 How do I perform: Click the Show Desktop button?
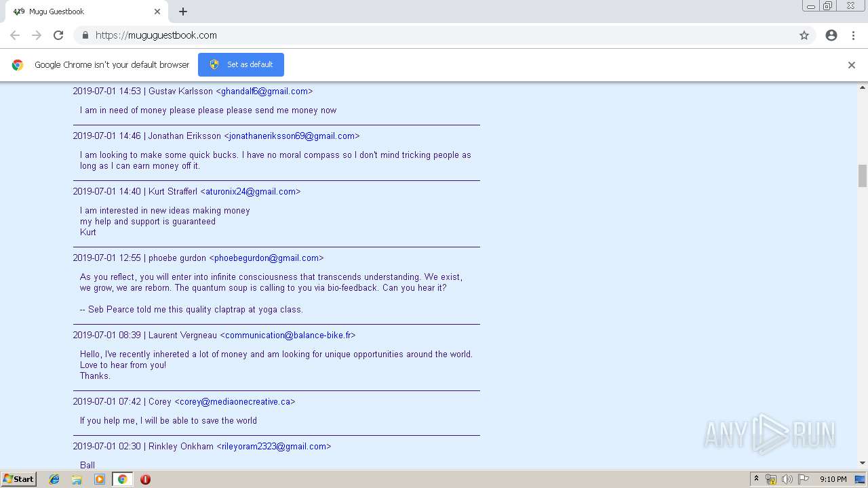tap(861, 479)
